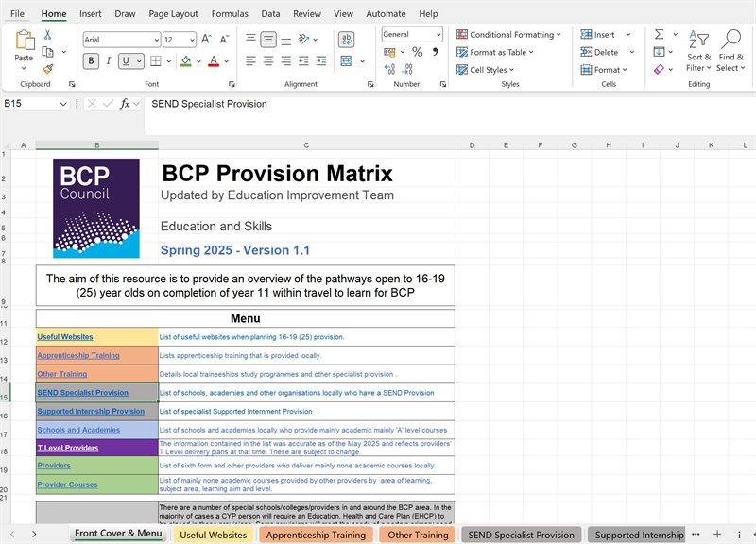The height and width of the screenshot is (544, 756).
Task: Apply the red font color
Action: pyautogui.click(x=214, y=60)
